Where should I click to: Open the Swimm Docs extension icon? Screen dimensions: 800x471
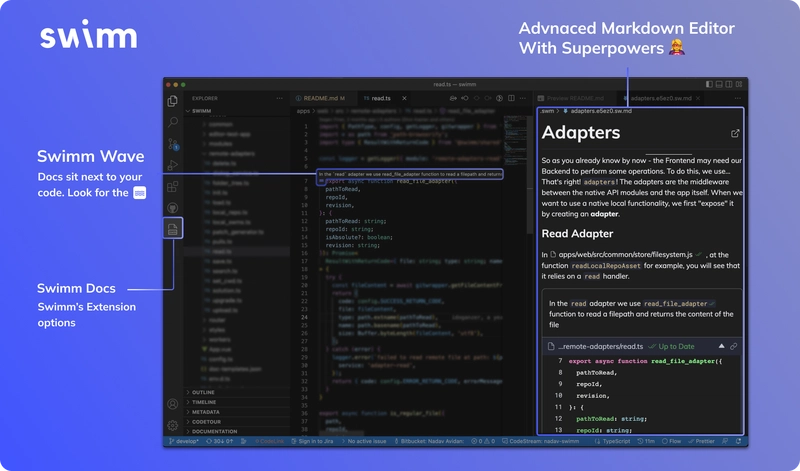tap(173, 229)
